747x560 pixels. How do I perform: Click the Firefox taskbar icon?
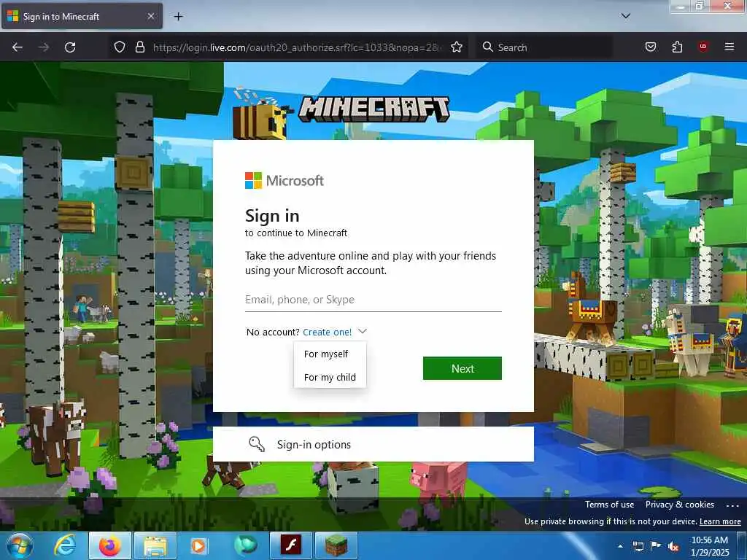point(109,545)
